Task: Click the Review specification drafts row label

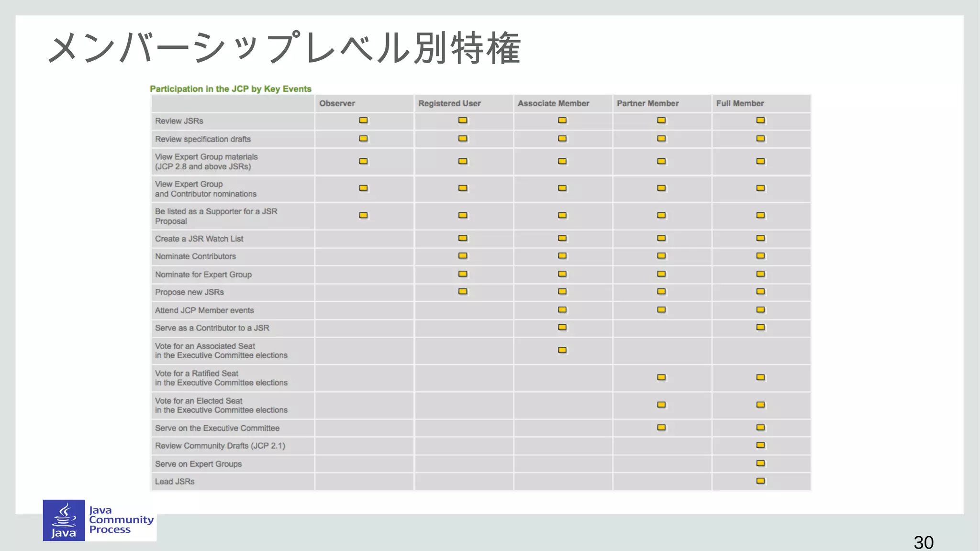Action: (203, 139)
